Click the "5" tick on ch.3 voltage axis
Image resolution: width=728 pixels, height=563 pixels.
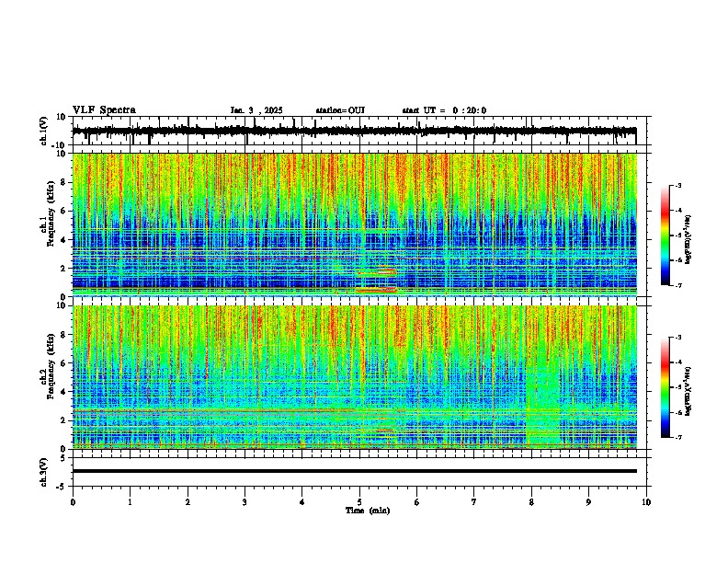(x=64, y=458)
